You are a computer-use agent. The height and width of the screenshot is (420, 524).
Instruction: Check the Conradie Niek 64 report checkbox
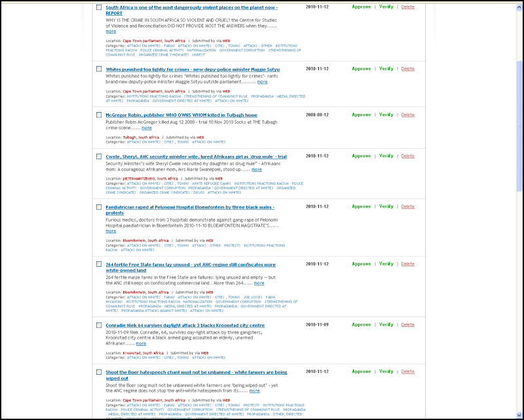99,325
